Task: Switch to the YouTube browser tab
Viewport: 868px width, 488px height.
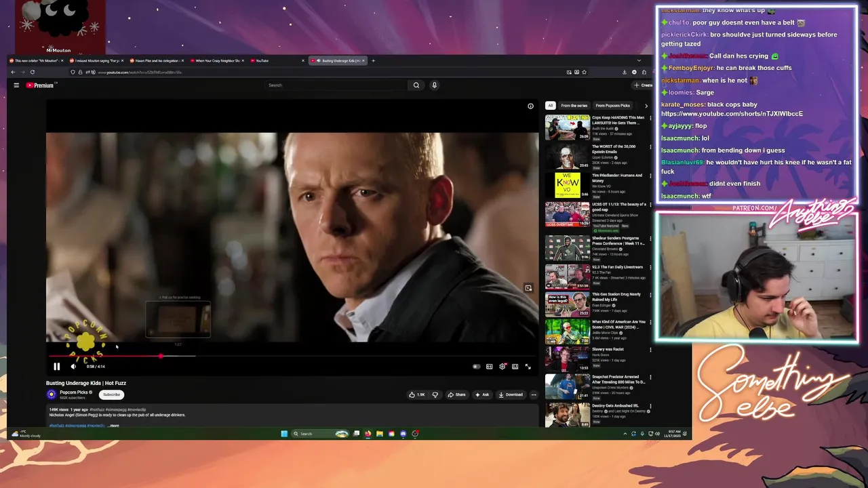Action: coord(277,60)
